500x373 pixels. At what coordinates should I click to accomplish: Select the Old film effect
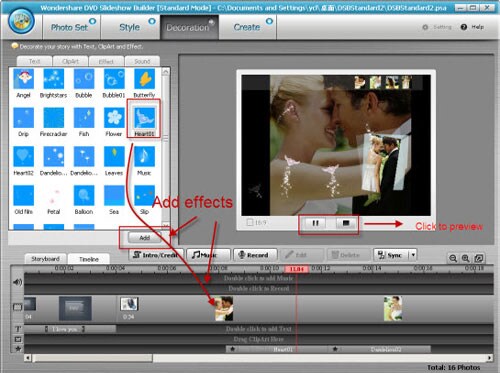pos(23,195)
